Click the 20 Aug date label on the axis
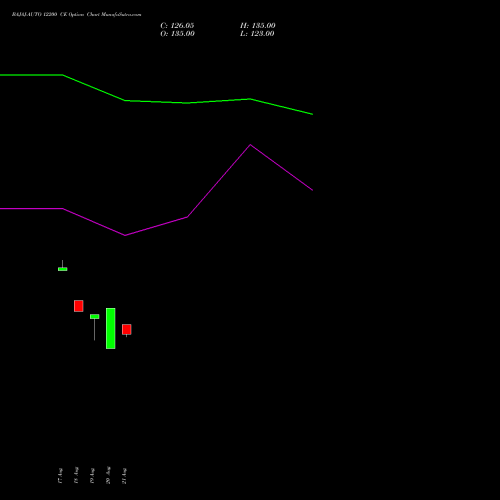This screenshot has height=500, width=500. (108, 475)
